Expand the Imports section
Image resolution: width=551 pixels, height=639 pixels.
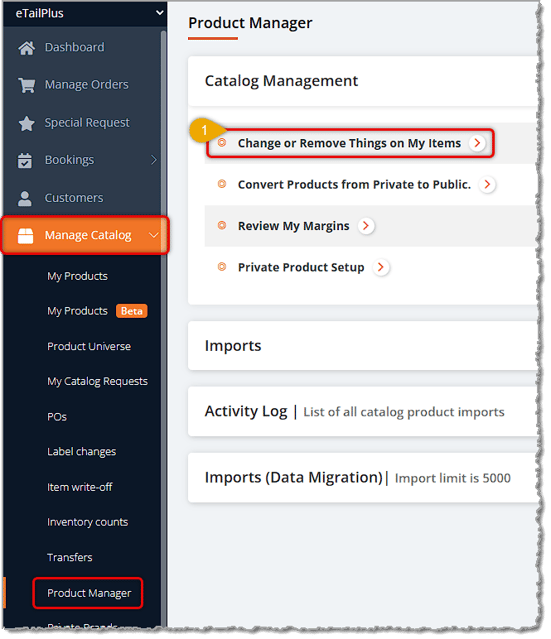pos(363,346)
